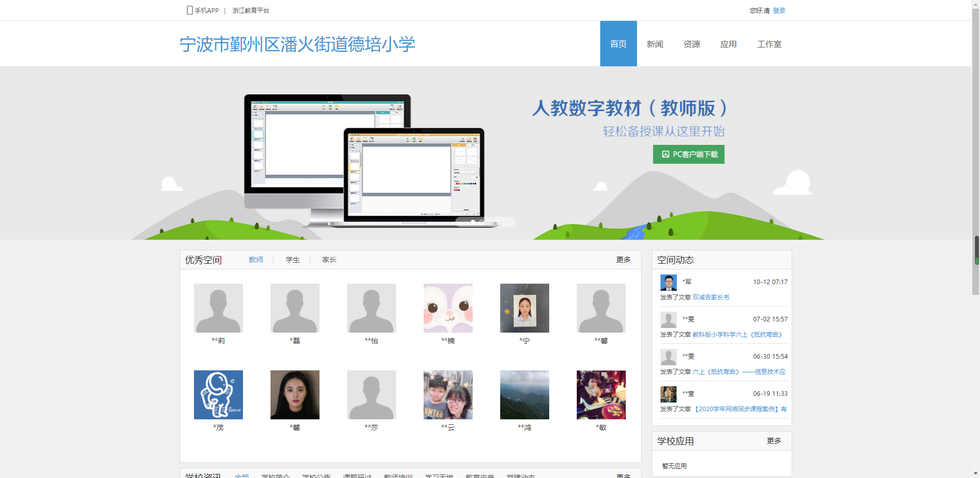Click the name label **鸿
980x478 pixels.
525,427
